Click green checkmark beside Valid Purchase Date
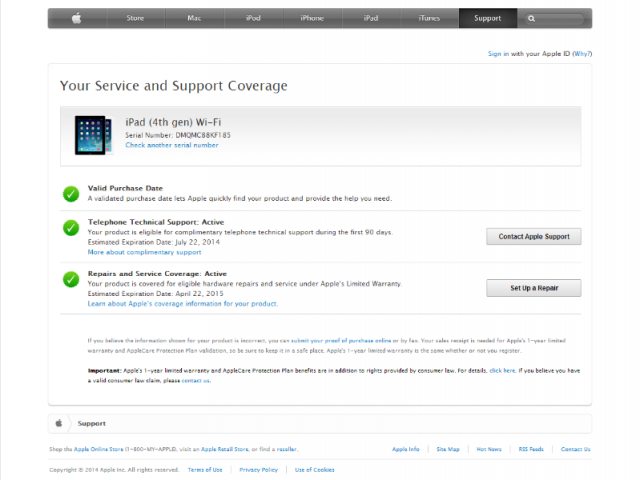640x480 pixels. (x=71, y=193)
